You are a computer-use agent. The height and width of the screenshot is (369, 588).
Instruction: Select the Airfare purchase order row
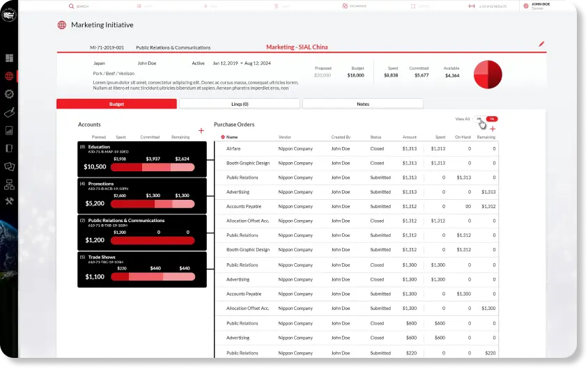pyautogui.click(x=355, y=148)
